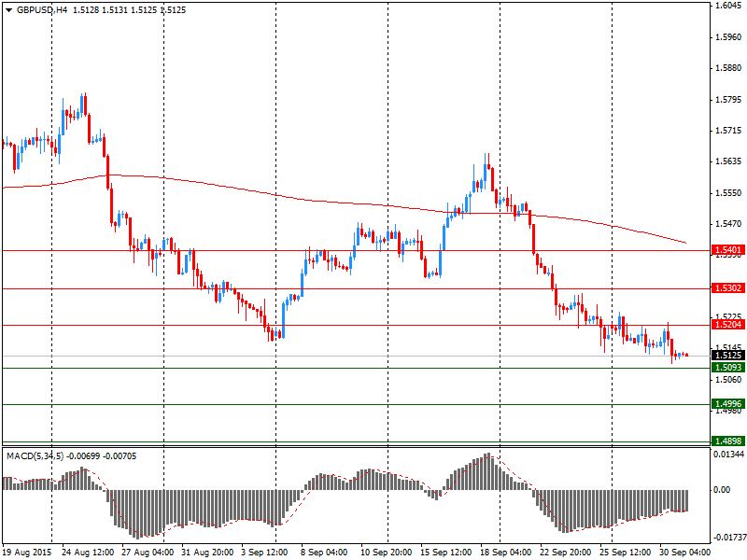The width and height of the screenshot is (747, 560).
Task: Click the 25 Sep 12:00 time axis label
Action: (x=625, y=553)
